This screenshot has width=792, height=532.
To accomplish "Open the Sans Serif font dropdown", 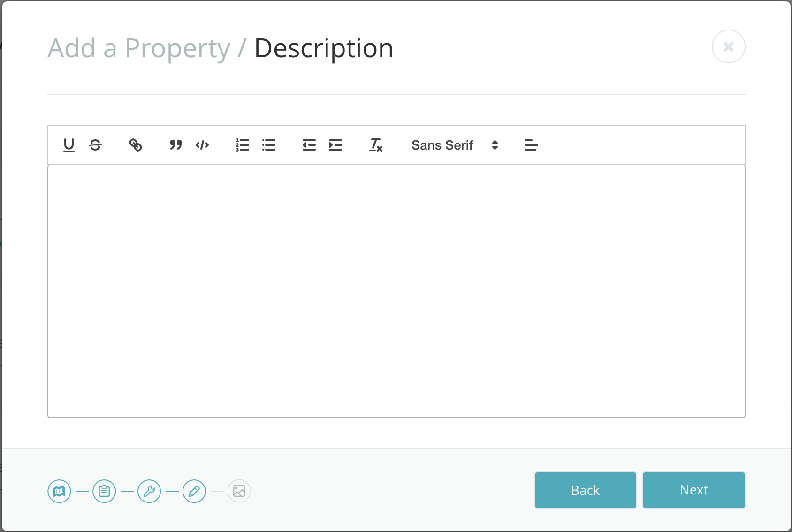I will [442, 145].
